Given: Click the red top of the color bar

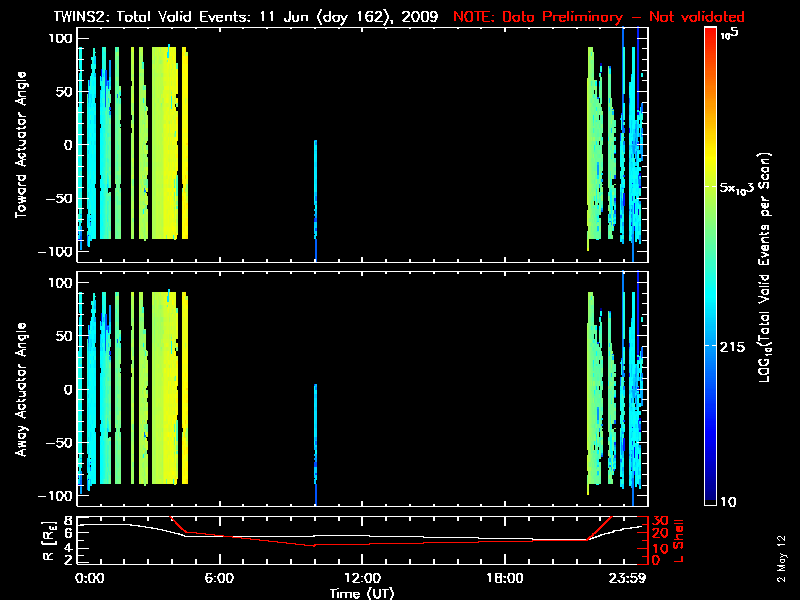Looking at the screenshot, I should (x=710, y=36).
